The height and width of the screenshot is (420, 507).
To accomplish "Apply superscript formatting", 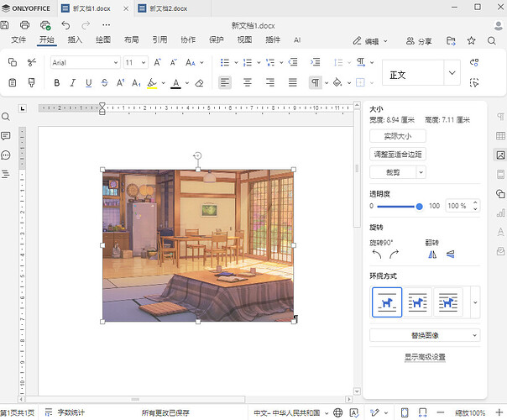I will point(120,83).
